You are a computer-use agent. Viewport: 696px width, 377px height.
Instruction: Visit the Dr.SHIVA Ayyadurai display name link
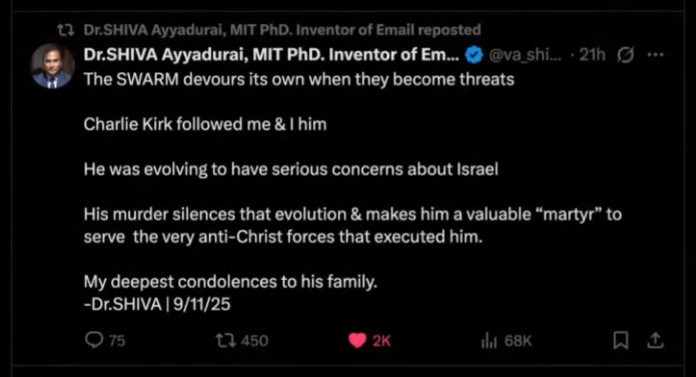[x=271, y=55]
